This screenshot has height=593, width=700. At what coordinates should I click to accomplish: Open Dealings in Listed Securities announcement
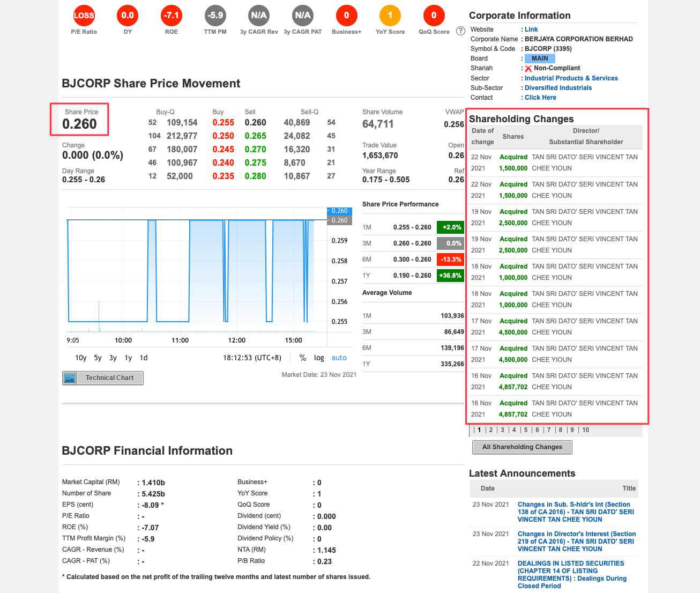(x=572, y=575)
